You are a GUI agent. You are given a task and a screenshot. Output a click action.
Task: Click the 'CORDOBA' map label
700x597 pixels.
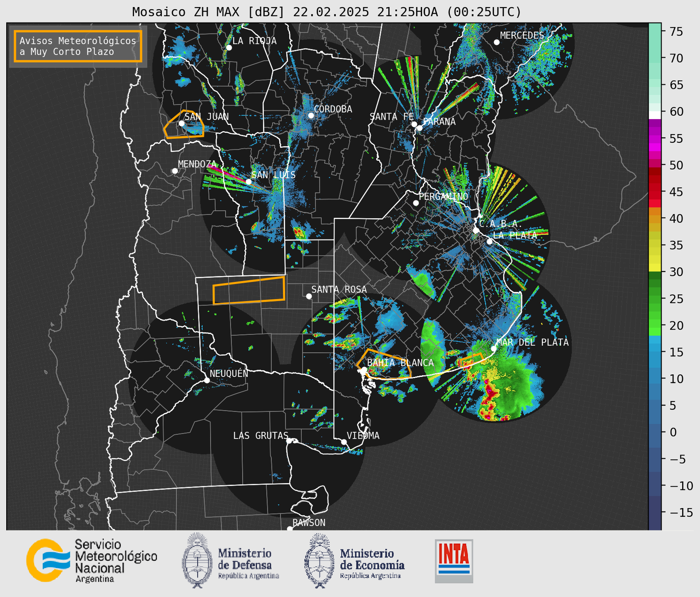coord(333,109)
